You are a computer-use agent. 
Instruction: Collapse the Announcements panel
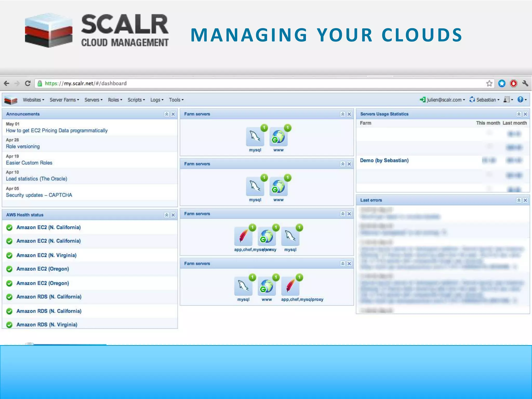click(167, 114)
